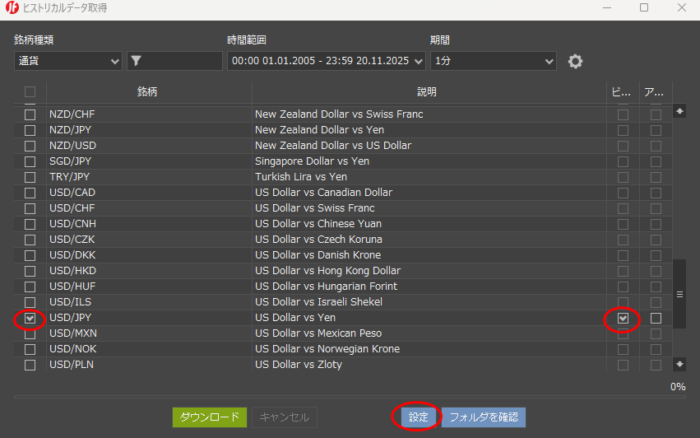
Task: Click the 設定 button
Action: click(x=417, y=417)
